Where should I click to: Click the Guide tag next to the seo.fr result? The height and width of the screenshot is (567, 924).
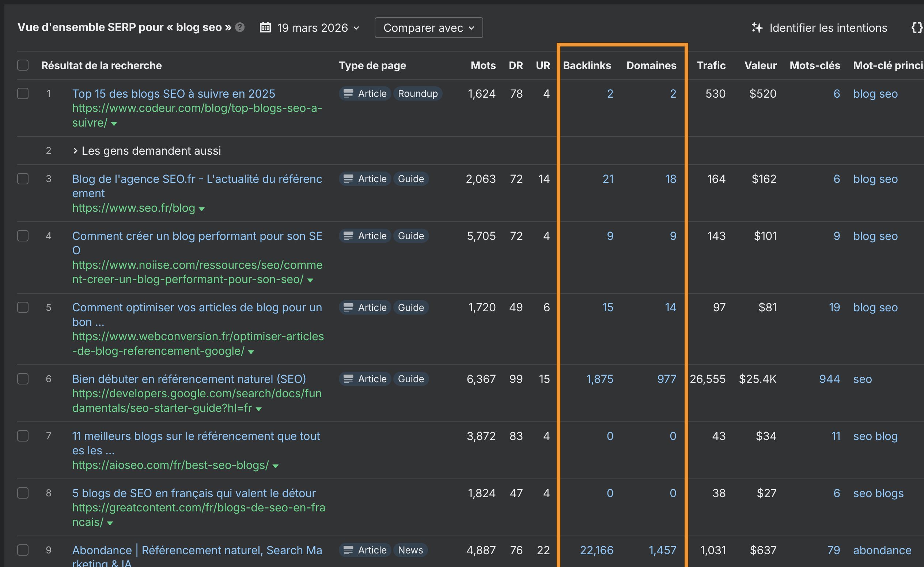click(x=411, y=179)
